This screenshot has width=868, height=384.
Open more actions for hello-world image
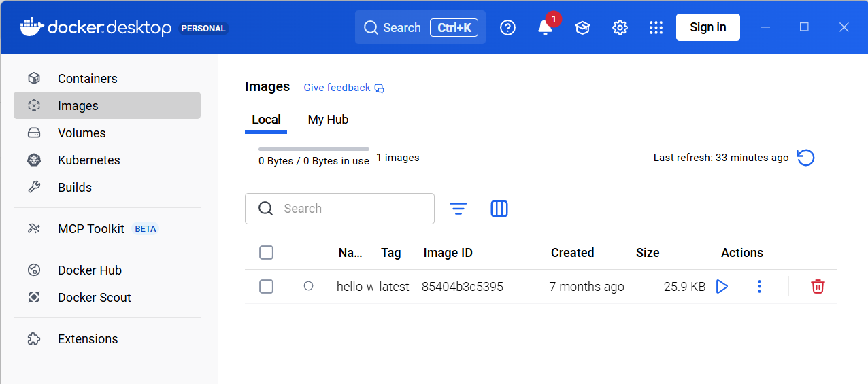pos(759,287)
